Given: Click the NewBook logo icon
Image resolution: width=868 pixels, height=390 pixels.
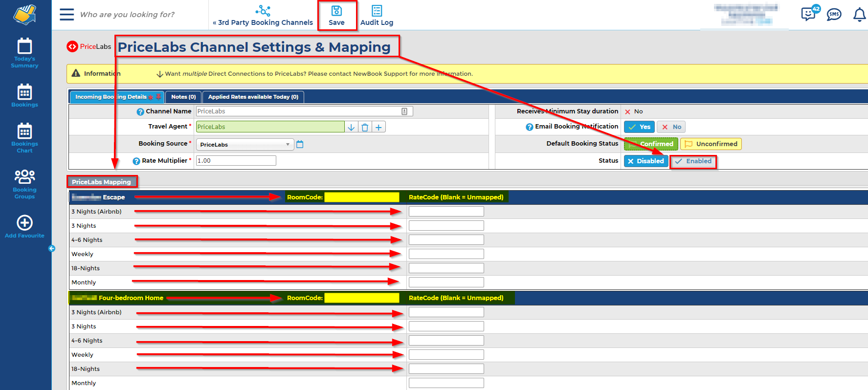Looking at the screenshot, I should point(25,15).
